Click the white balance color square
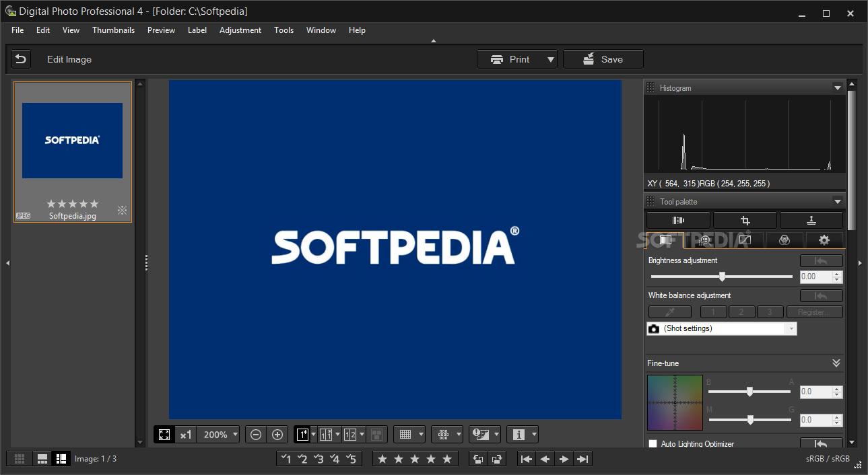 (x=675, y=402)
